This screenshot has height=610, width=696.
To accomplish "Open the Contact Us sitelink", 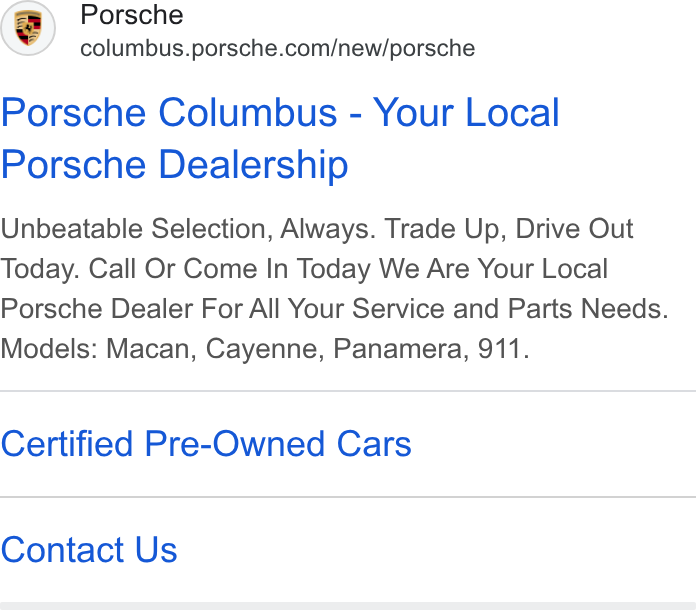I will point(89,550).
